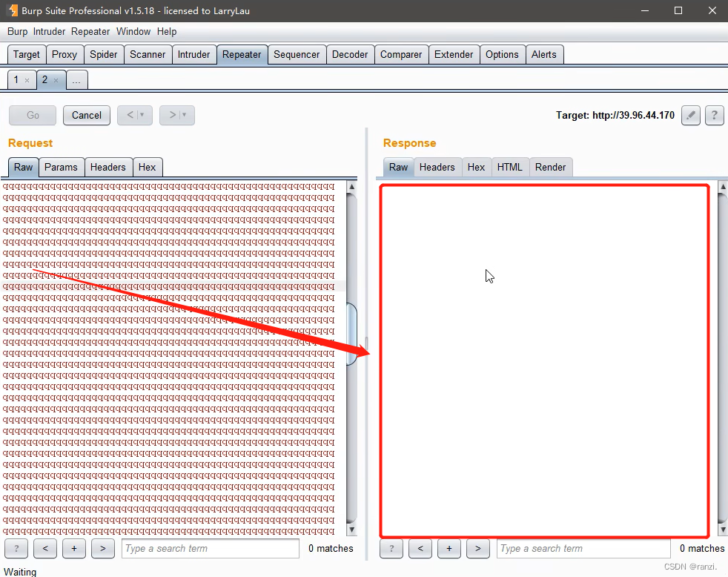Click the Cancel button
Image resolution: width=728 pixels, height=577 pixels.
86,115
